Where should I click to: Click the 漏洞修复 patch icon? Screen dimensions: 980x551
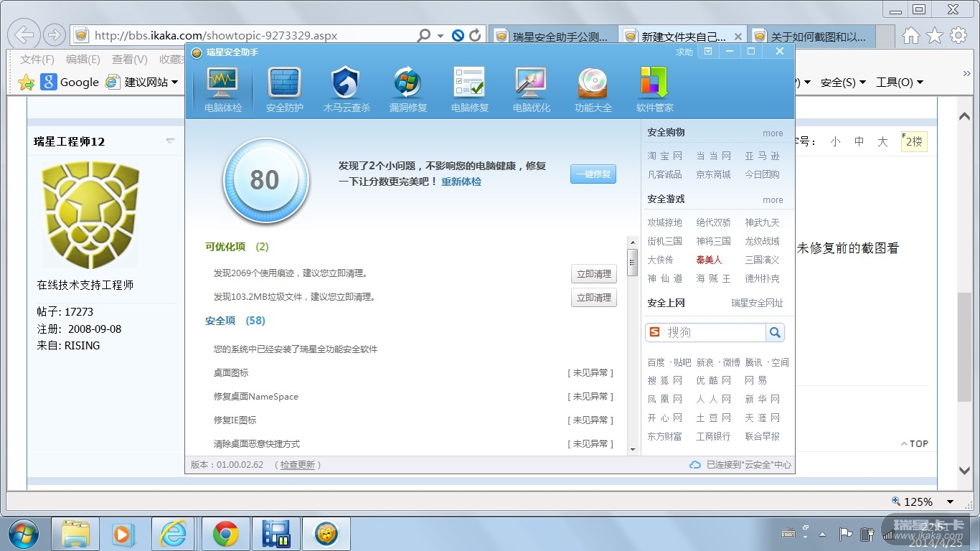pyautogui.click(x=407, y=84)
